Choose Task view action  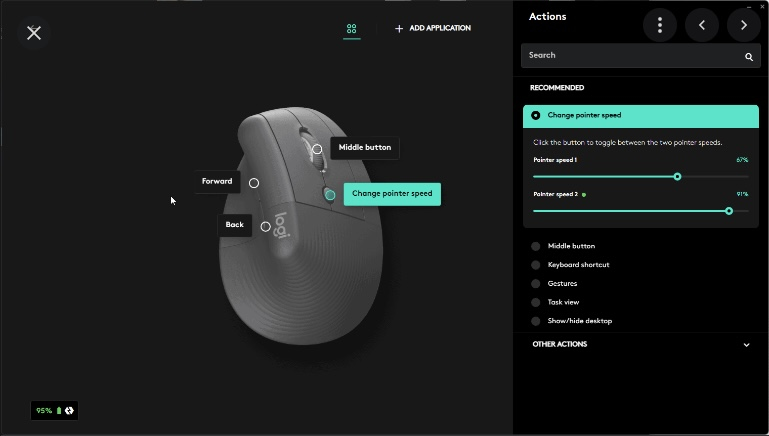[x=564, y=302]
